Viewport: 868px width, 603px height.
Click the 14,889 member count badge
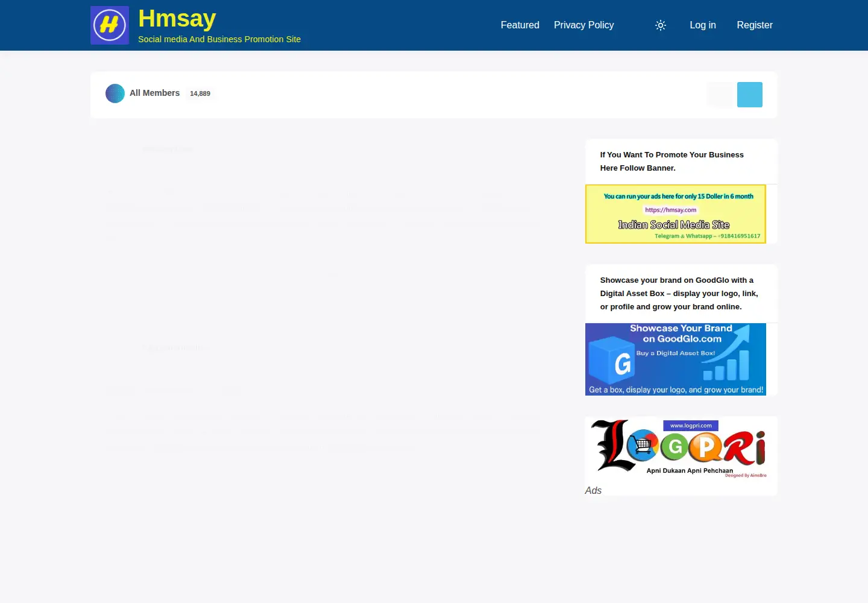pos(200,93)
